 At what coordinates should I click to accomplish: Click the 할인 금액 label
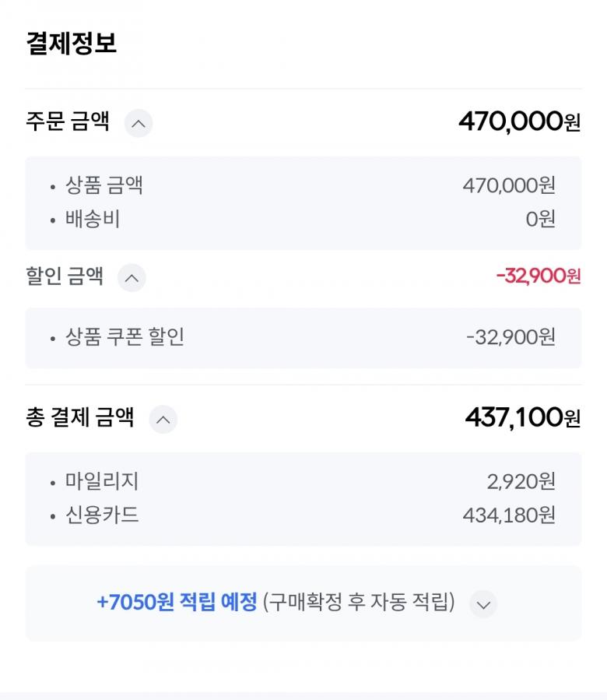click(65, 276)
